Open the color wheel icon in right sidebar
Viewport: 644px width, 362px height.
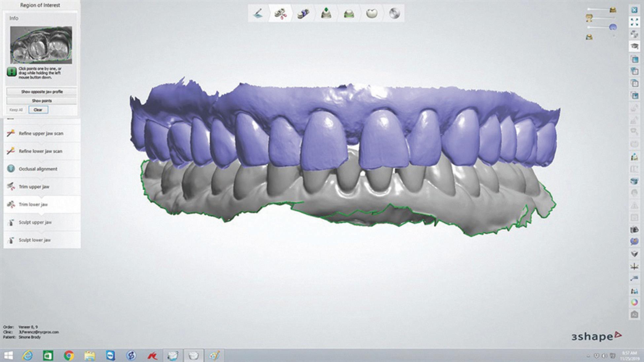coord(634,302)
